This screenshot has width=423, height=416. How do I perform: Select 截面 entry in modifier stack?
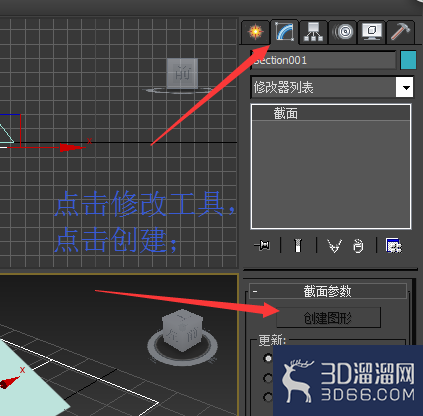click(x=331, y=113)
